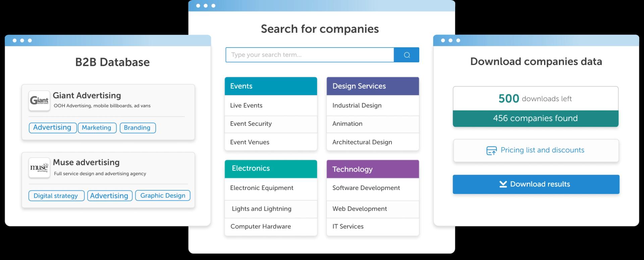Click the Marketing tag on Giant Advertising
Viewport: 644px width, 260px height.
click(x=97, y=128)
